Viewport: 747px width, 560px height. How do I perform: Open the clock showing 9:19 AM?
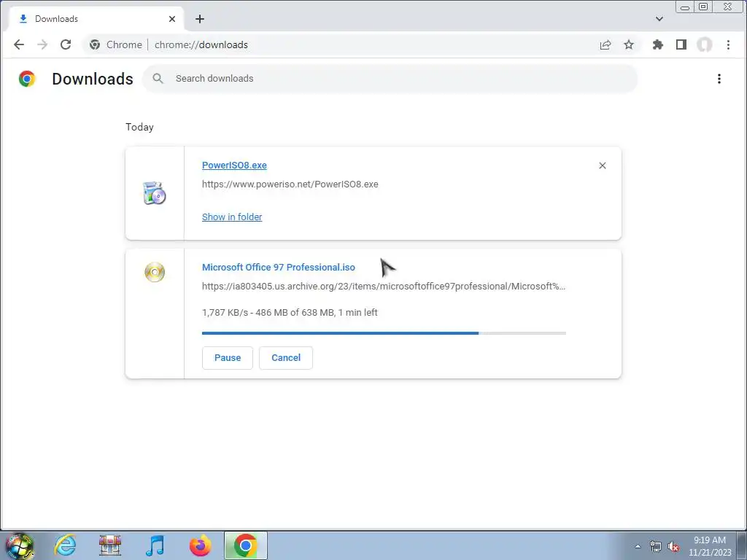click(710, 546)
